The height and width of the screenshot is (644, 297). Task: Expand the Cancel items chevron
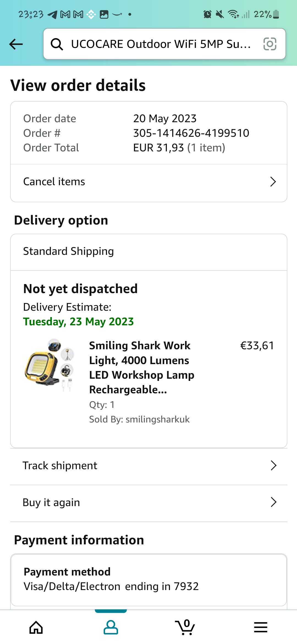point(273,182)
